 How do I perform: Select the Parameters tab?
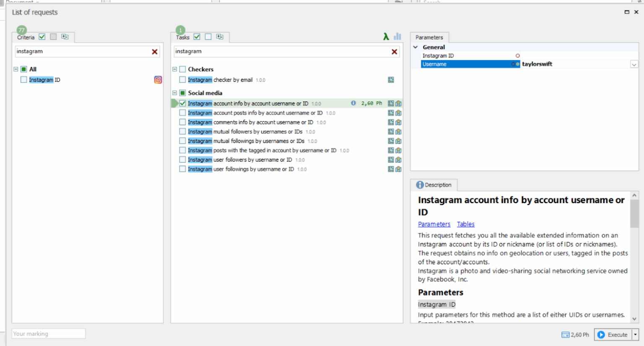[x=429, y=37]
